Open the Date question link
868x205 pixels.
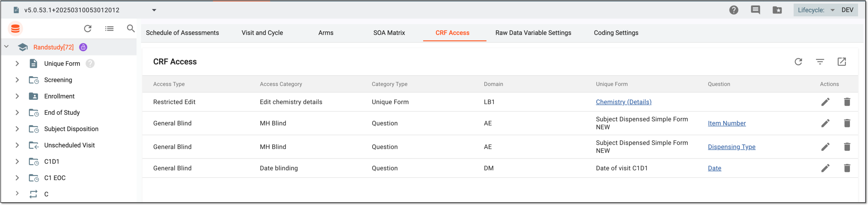pos(714,168)
